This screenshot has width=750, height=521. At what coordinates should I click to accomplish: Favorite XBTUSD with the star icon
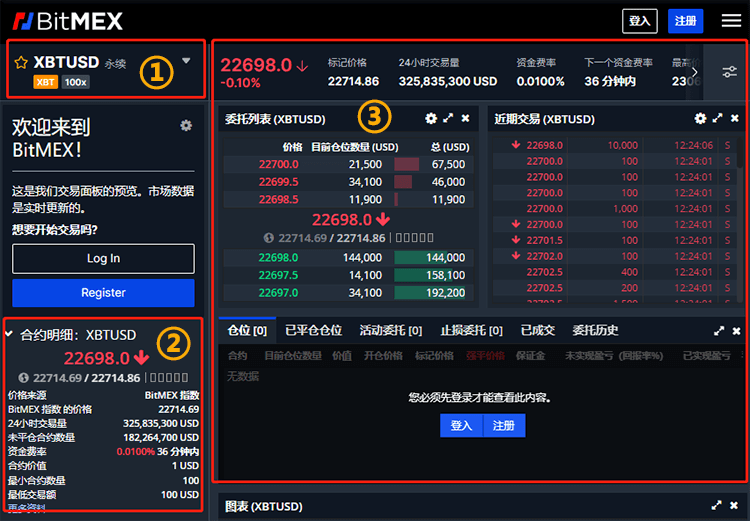pos(21,63)
